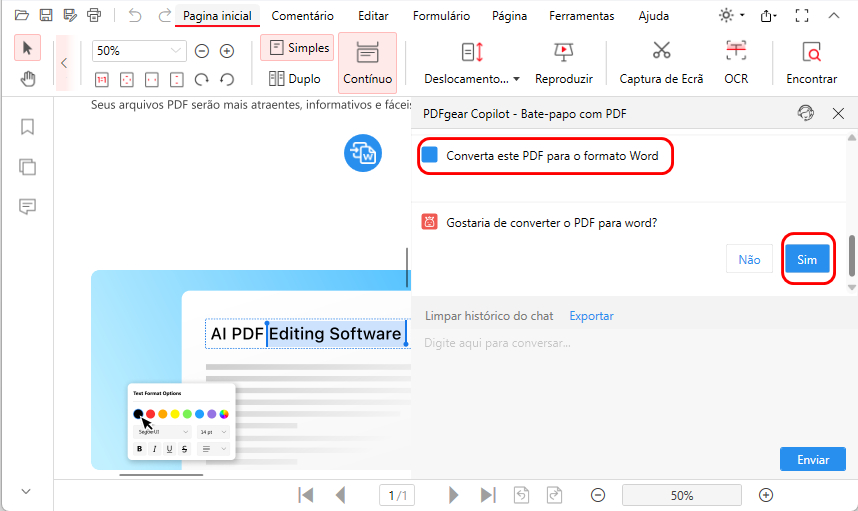Switch to the Comentário tab

(303, 16)
